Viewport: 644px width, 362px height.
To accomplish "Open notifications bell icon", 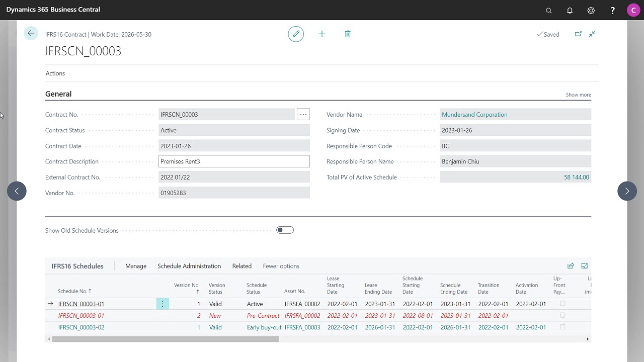I will (x=570, y=10).
